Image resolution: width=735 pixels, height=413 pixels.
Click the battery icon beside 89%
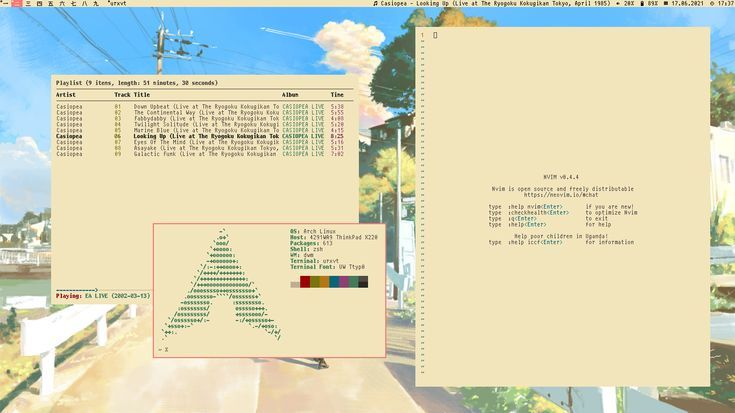point(642,3)
